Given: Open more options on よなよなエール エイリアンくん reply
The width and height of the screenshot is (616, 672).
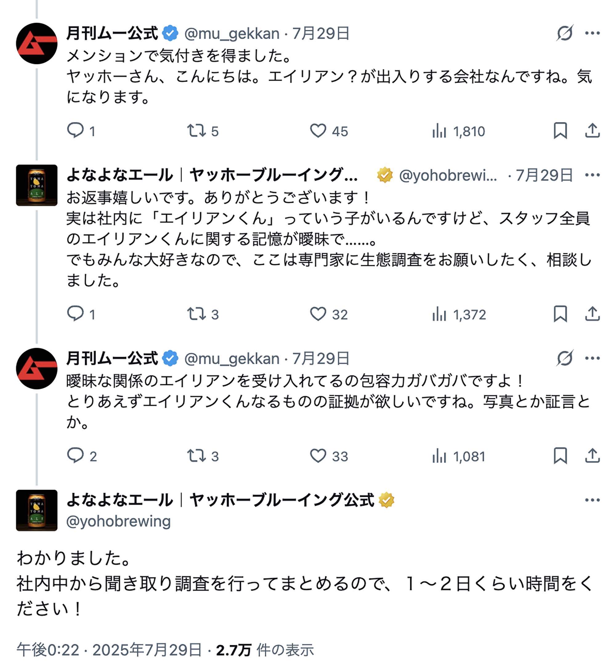Looking at the screenshot, I should pos(592,175).
